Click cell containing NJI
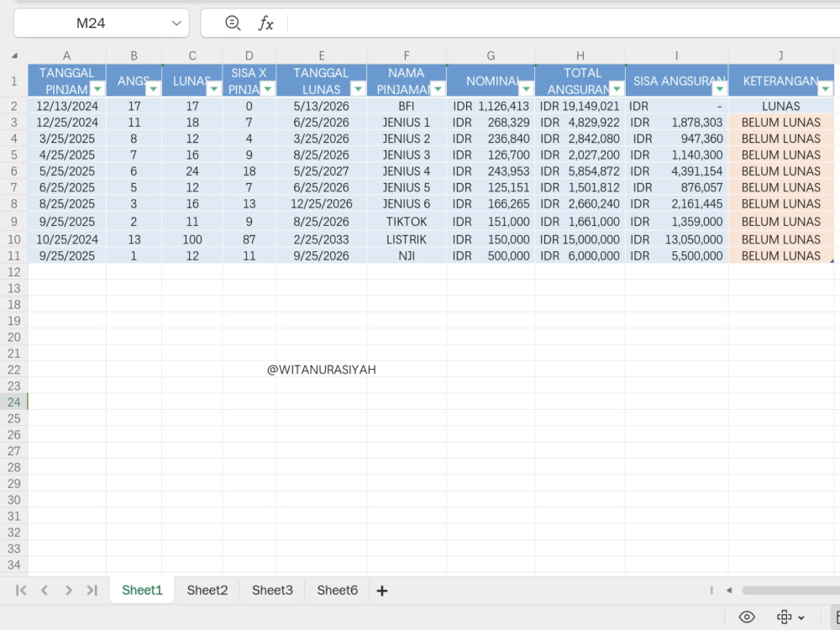 (407, 255)
